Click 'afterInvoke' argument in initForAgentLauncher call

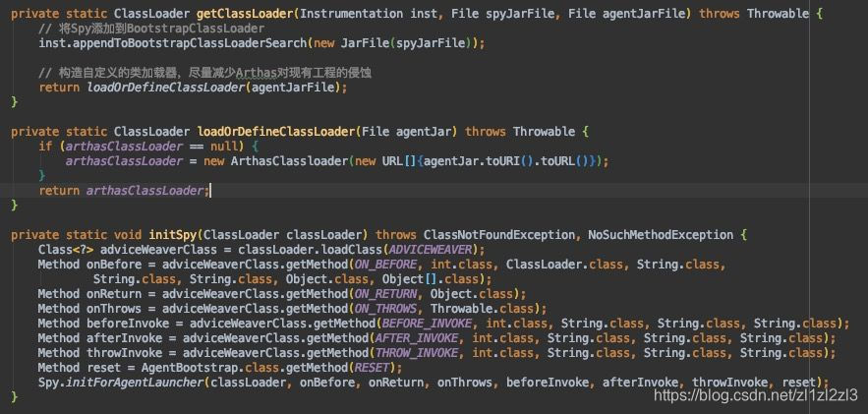tap(640, 383)
